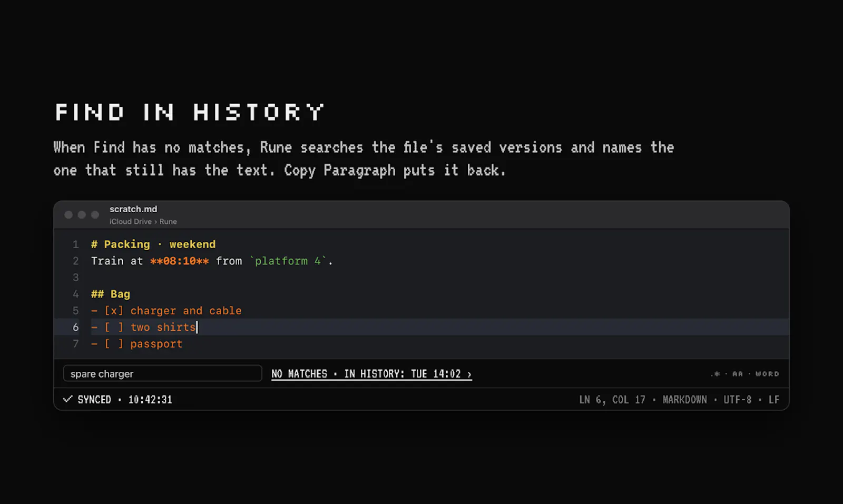
Task: Click the red close window dot
Action: [x=68, y=215]
